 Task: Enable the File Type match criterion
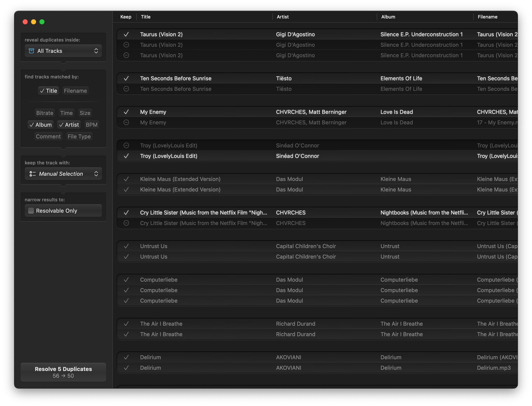[79, 137]
